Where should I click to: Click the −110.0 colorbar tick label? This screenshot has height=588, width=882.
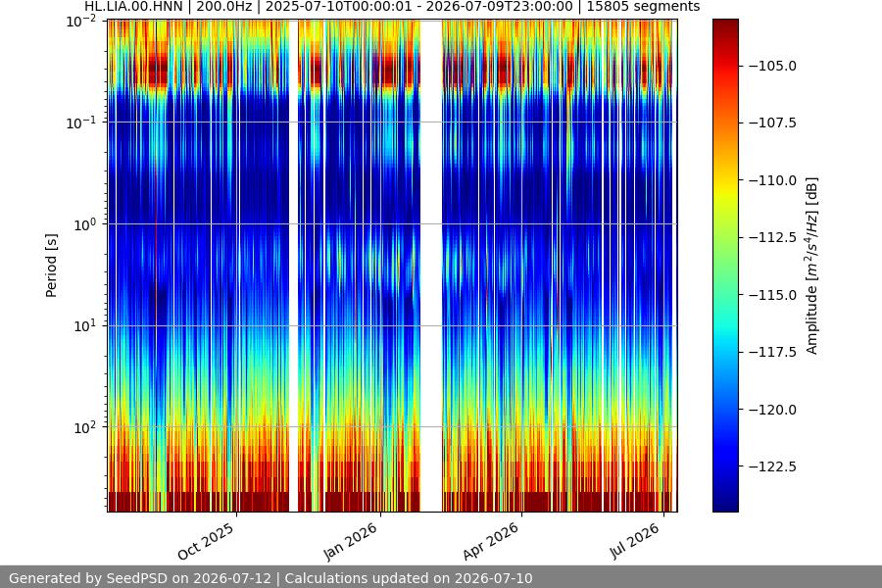tap(773, 180)
